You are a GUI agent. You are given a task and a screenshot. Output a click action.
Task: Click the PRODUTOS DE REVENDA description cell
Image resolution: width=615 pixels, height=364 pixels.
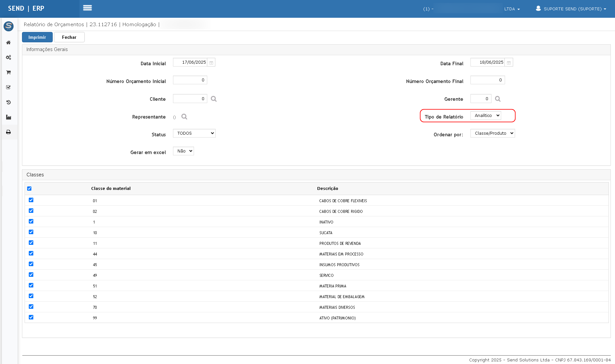(x=340, y=244)
